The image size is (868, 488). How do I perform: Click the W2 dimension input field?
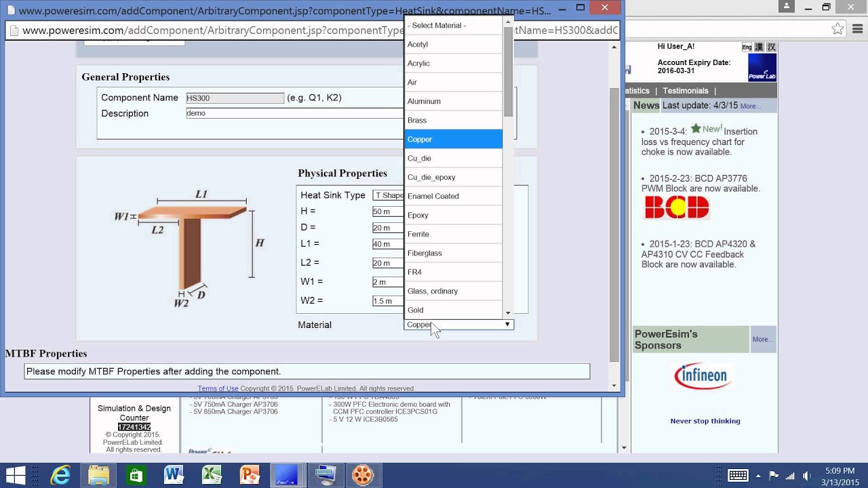tap(389, 301)
